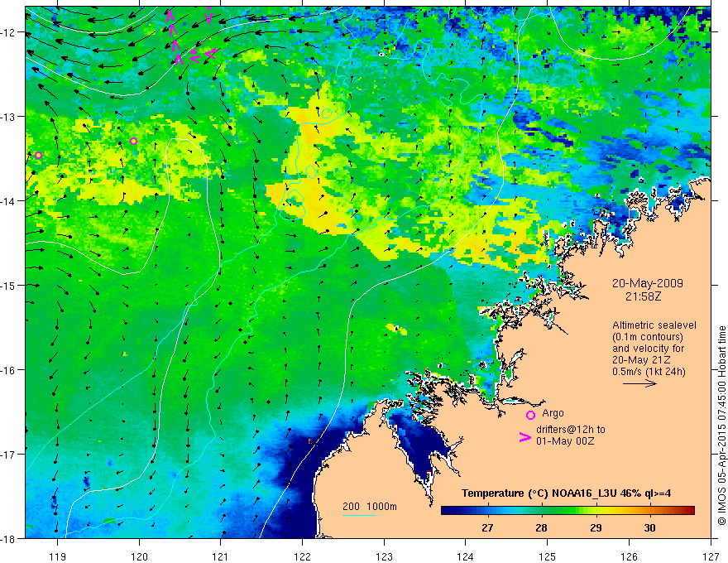The image size is (728, 563).
Task: Click the "(0.1m contours)" caption line
Action: 648,337
